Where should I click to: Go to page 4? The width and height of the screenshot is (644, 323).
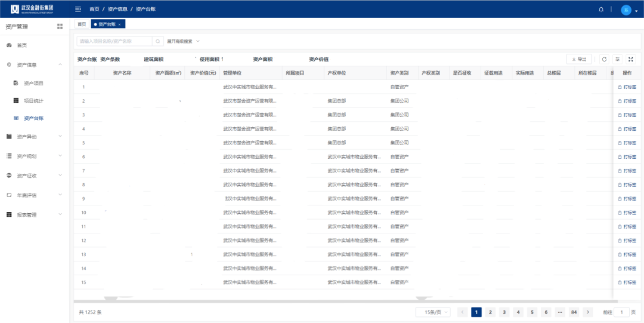[518, 312]
